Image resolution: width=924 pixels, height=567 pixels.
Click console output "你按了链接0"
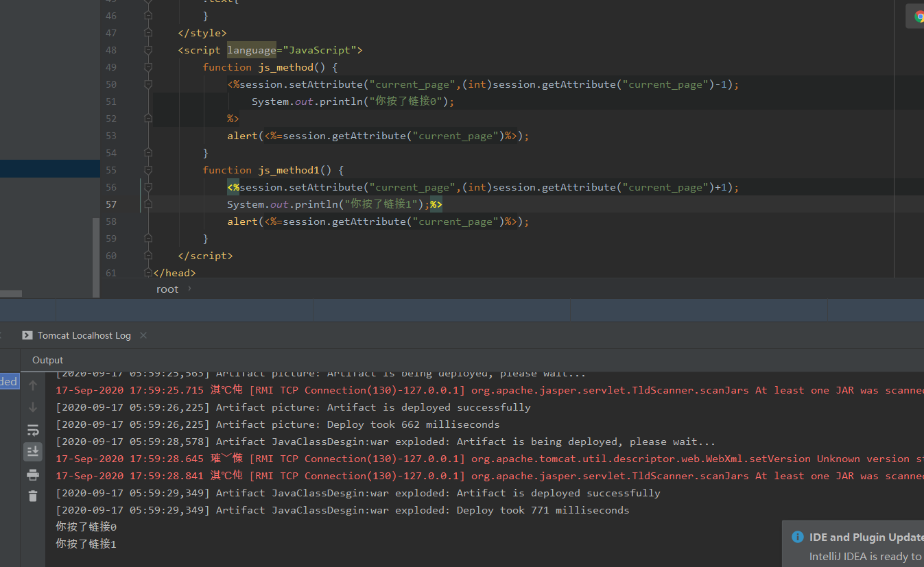(x=86, y=527)
